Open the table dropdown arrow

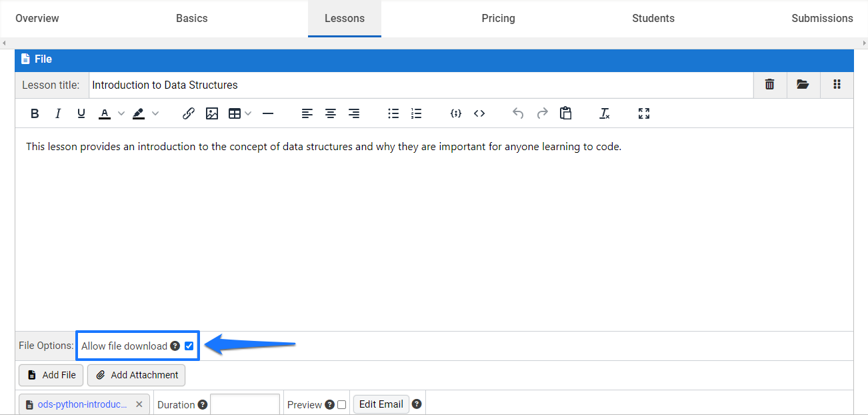tap(248, 113)
